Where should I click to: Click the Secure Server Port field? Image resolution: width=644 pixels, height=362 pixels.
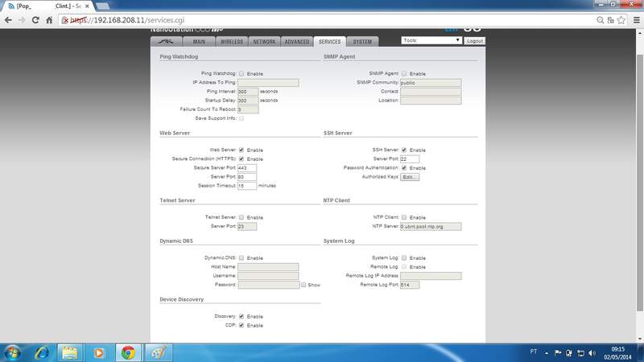(247, 168)
